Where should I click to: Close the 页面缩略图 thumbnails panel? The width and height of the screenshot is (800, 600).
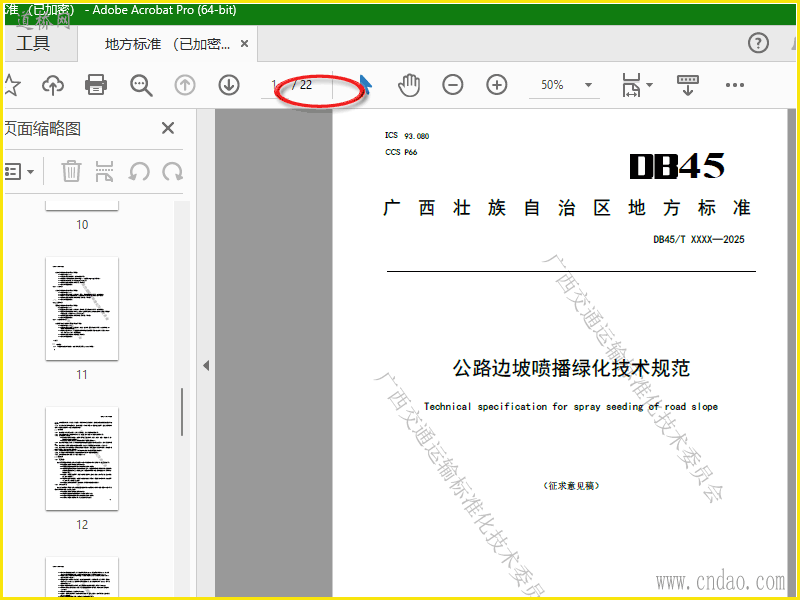168,128
